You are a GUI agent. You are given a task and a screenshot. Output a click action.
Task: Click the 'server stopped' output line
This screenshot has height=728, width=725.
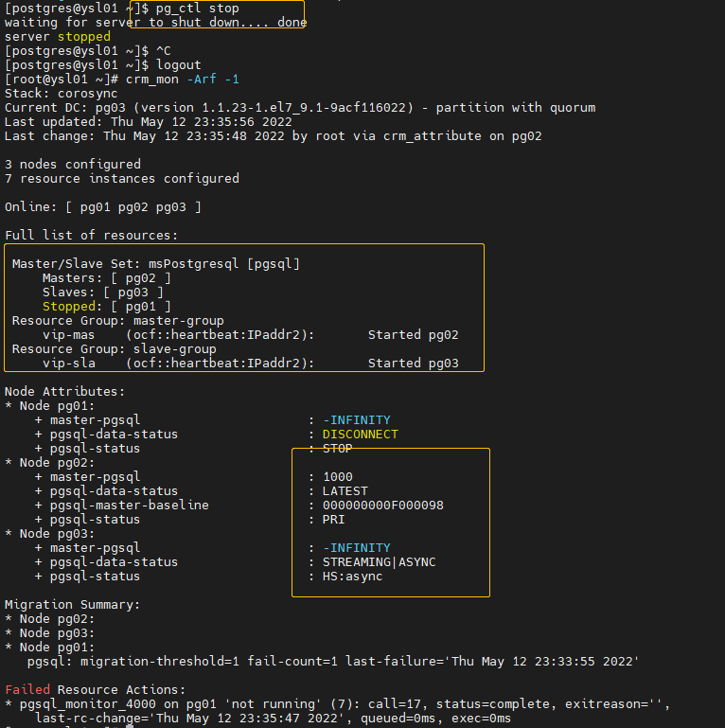point(58,37)
